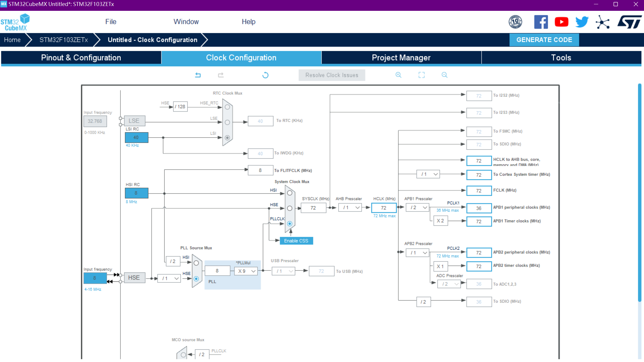Viewport: 644px width, 362px height.
Task: Click the redo arrow icon
Action: click(221, 75)
